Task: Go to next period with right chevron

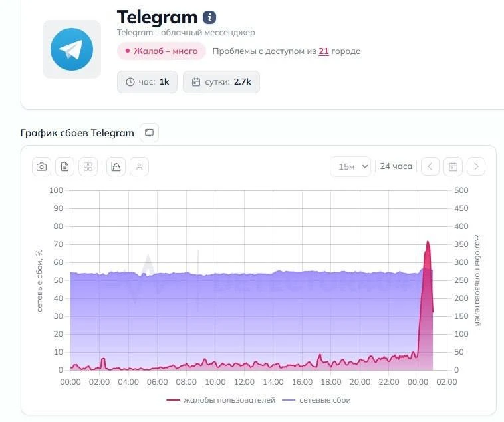Action: (475, 166)
